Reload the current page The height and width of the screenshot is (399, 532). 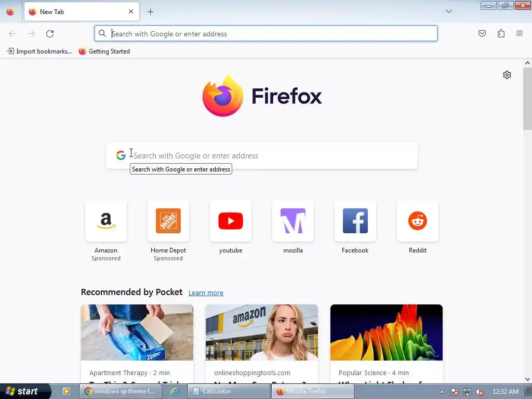(50, 34)
